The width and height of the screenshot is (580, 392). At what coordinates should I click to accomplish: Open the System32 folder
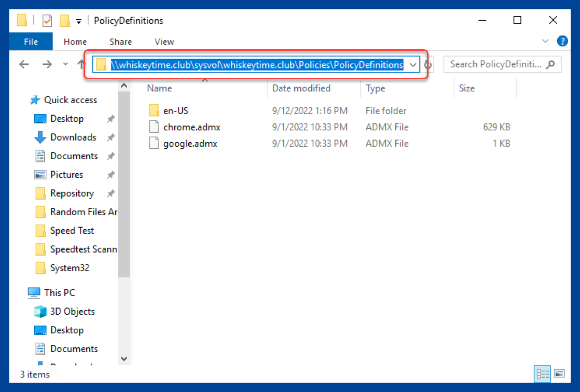point(70,268)
